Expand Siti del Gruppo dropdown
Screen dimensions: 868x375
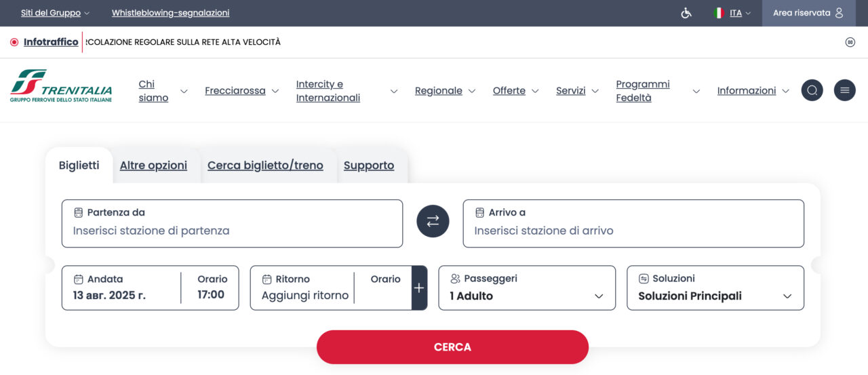click(x=55, y=13)
